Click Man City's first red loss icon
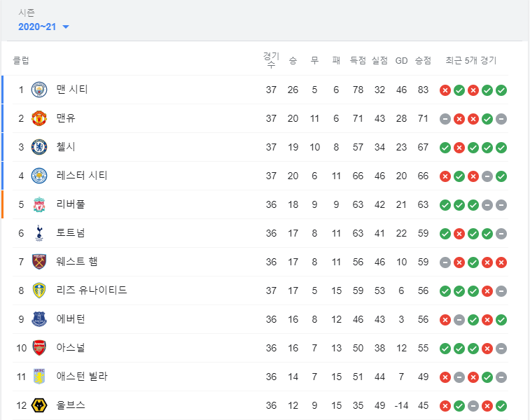530x420 pixels. [445, 90]
